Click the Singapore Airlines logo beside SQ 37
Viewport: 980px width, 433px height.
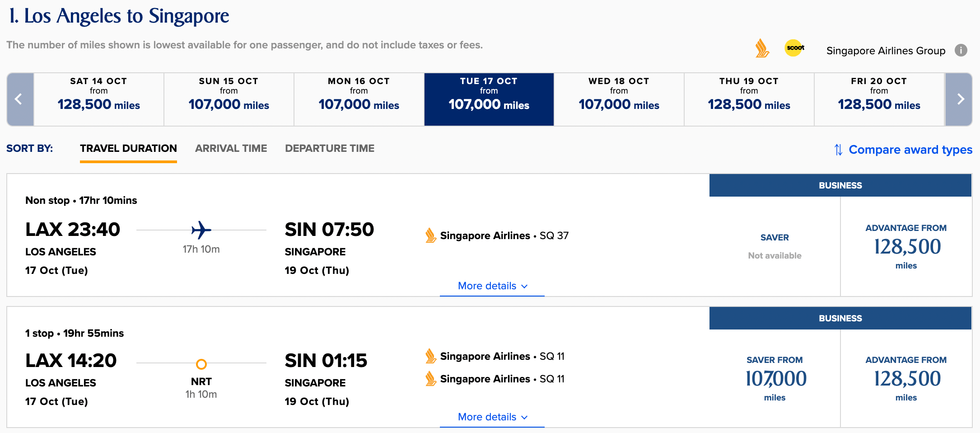tap(431, 235)
